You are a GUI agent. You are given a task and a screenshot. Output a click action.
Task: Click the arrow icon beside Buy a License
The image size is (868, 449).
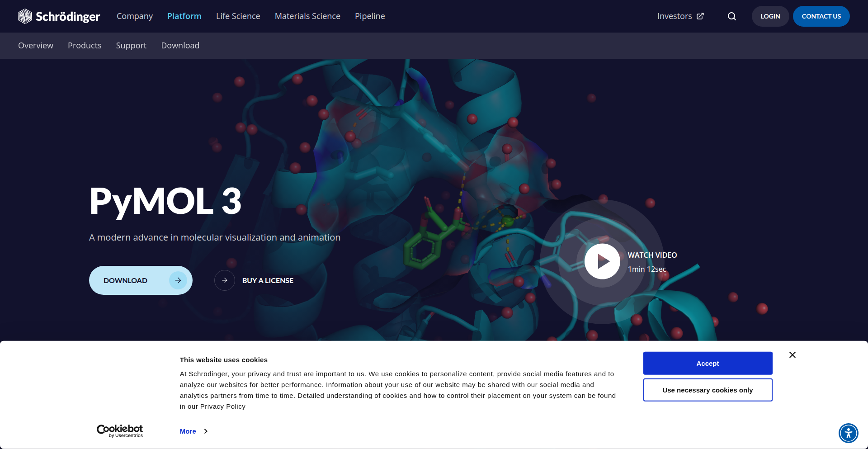click(225, 280)
